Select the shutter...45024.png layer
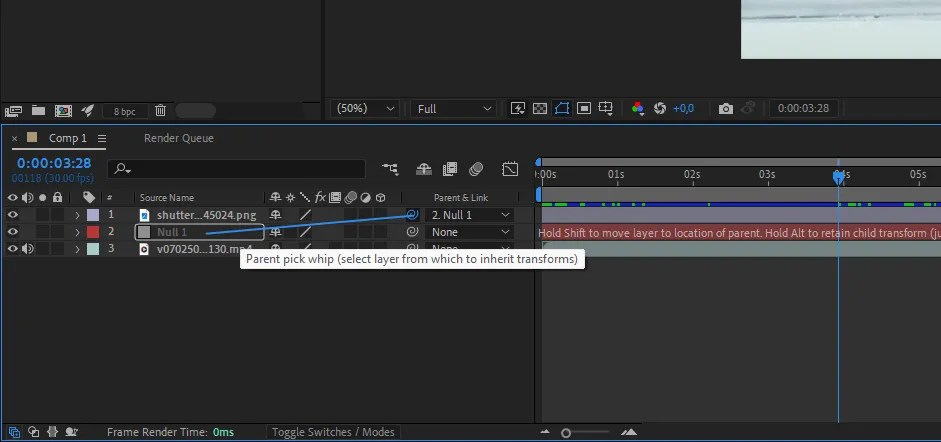 [x=206, y=215]
